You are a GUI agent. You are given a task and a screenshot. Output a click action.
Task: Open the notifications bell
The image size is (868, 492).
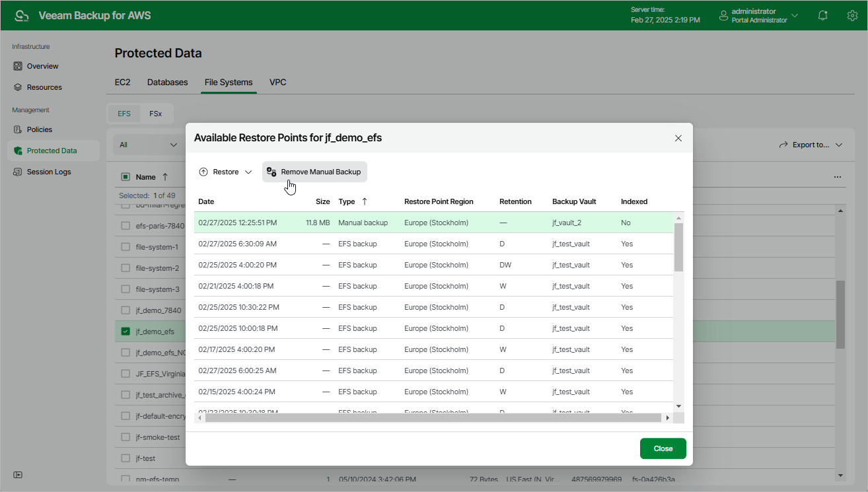click(822, 15)
